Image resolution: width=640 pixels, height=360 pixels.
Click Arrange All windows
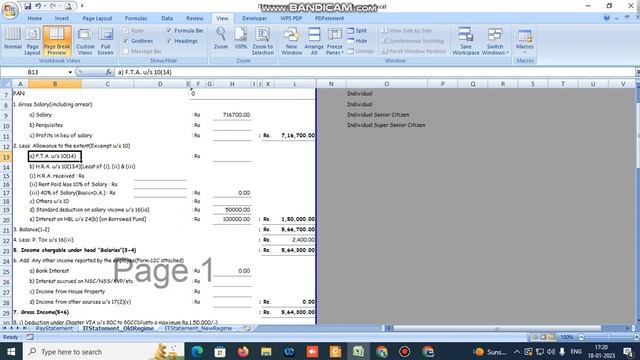314,41
